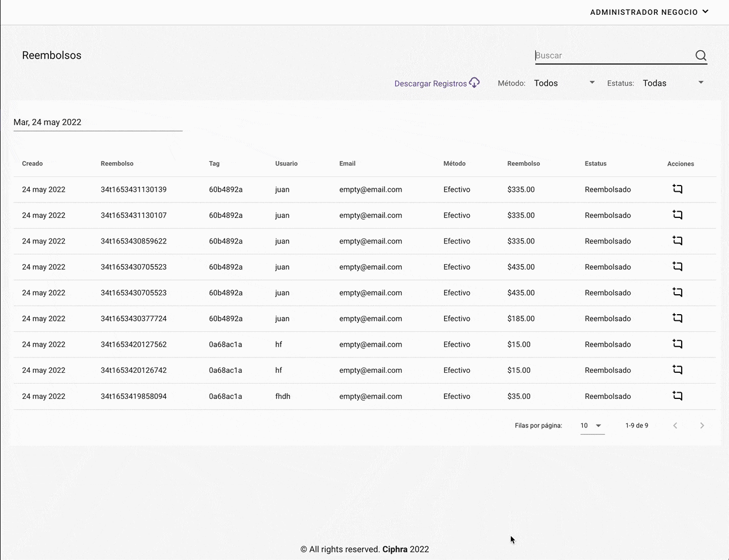Expand the rows per page selector
Image resolution: width=729 pixels, height=560 pixels.
[x=592, y=426]
